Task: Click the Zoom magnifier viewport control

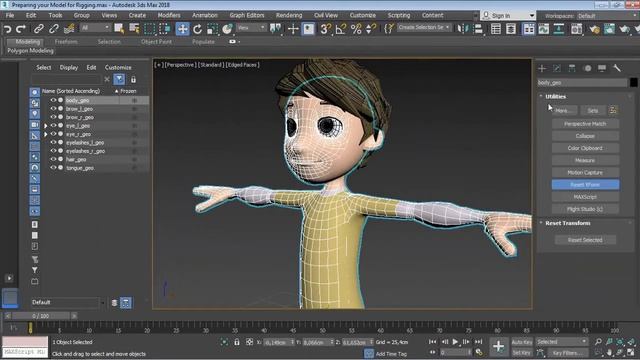Action: pyautogui.click(x=598, y=342)
